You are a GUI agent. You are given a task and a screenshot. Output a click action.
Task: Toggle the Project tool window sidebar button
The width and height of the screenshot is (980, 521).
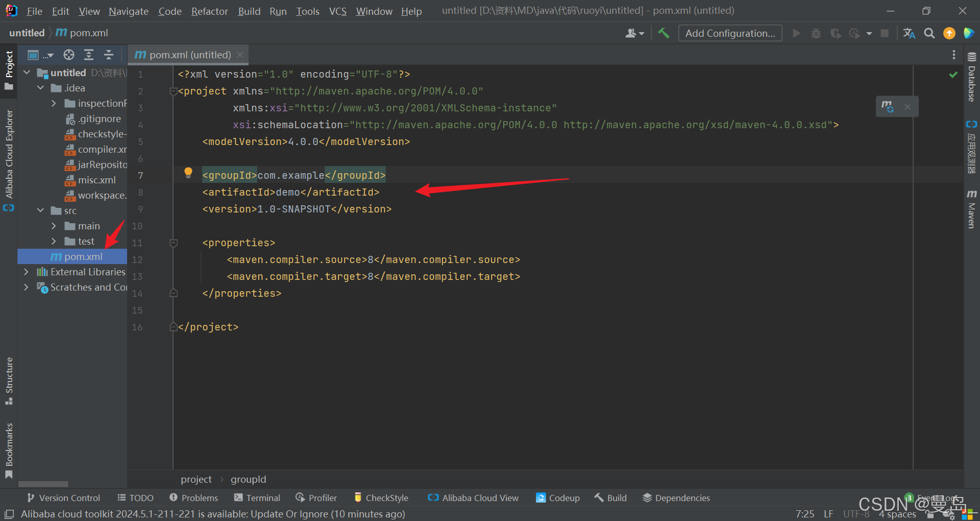coord(9,69)
